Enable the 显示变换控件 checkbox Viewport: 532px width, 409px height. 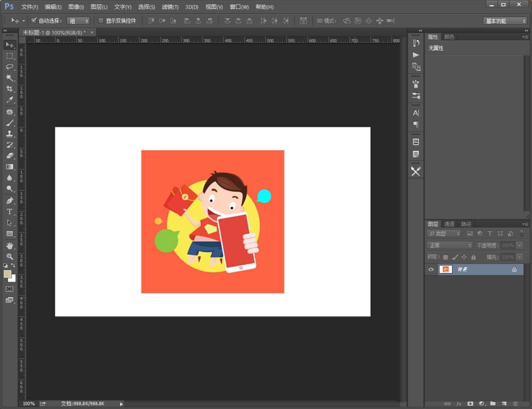click(x=101, y=21)
